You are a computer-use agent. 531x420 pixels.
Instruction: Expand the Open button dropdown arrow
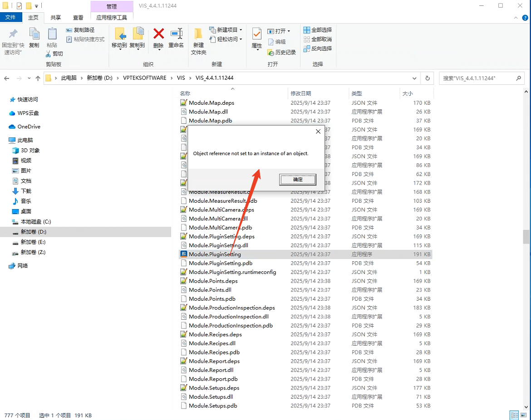[289, 31]
